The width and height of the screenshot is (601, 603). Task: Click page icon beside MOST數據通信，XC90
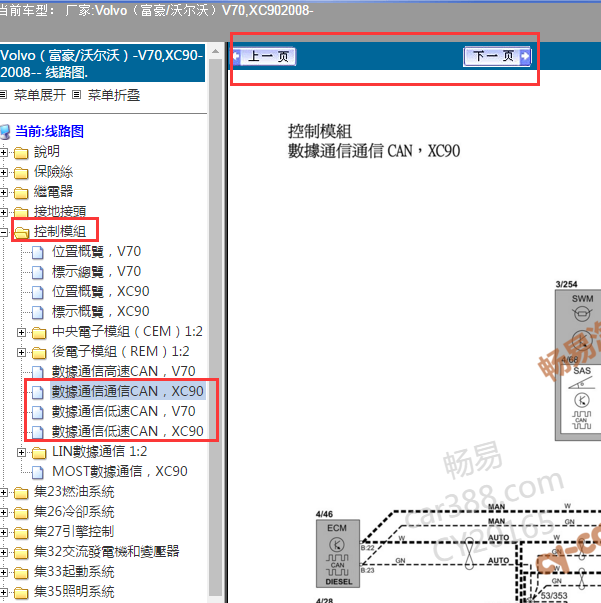[x=38, y=472]
